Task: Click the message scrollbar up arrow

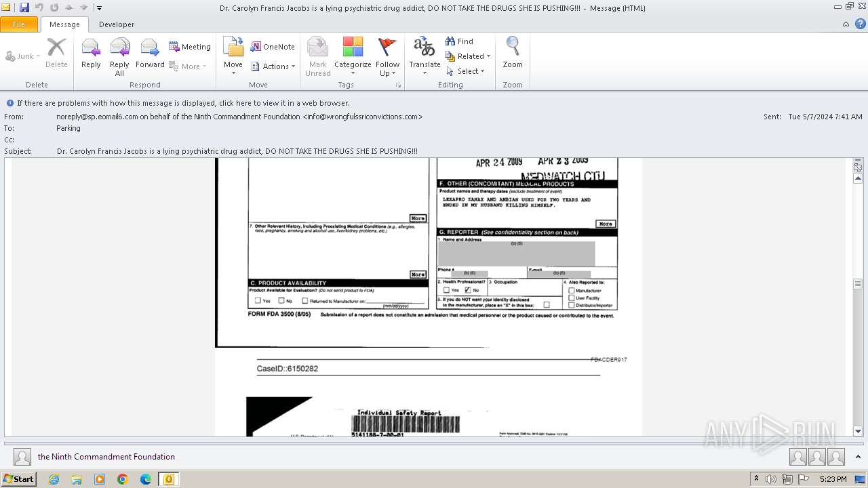Action: [858, 178]
